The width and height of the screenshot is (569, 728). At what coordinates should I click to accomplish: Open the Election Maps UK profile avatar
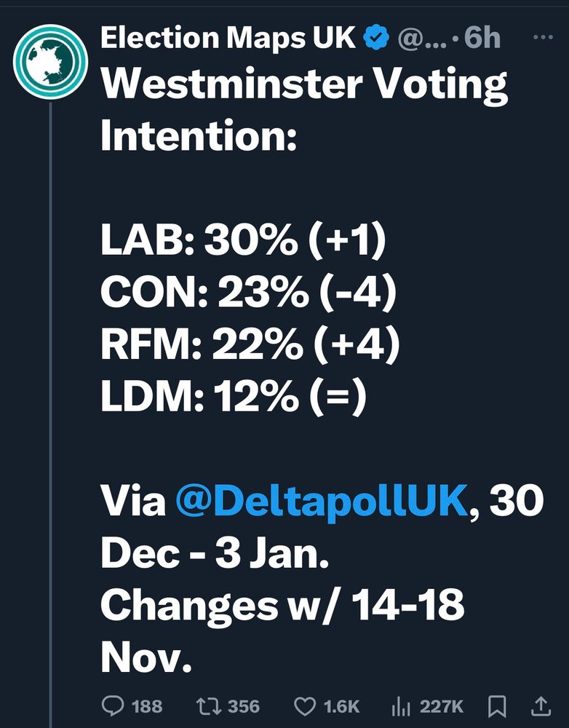click(x=49, y=61)
